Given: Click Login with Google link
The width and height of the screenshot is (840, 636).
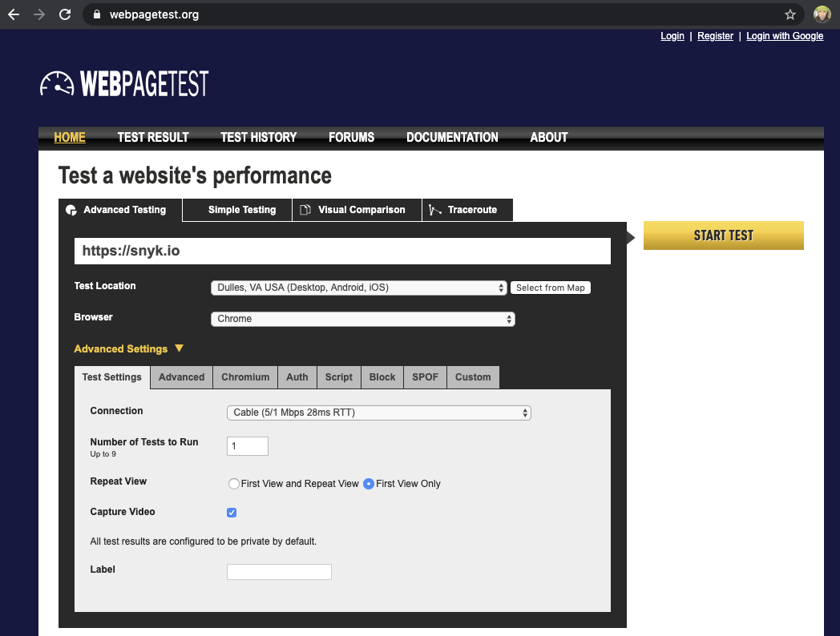Looking at the screenshot, I should [785, 36].
